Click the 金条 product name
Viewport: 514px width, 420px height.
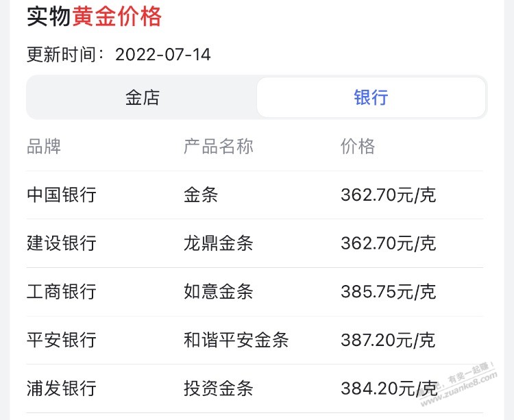pyautogui.click(x=201, y=195)
